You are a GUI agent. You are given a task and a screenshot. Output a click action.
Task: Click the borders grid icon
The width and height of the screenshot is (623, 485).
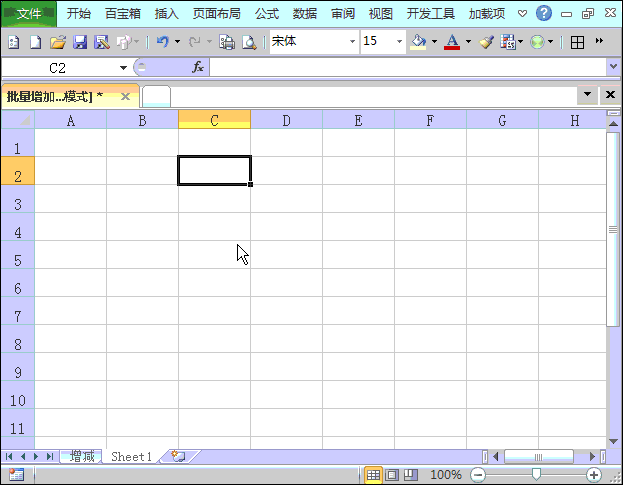coord(577,42)
